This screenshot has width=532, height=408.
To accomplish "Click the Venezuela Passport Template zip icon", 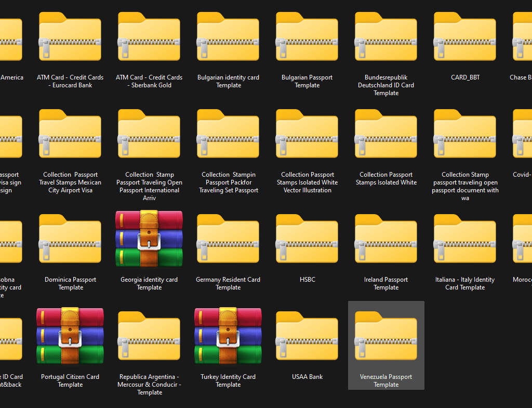I will pos(386,335).
